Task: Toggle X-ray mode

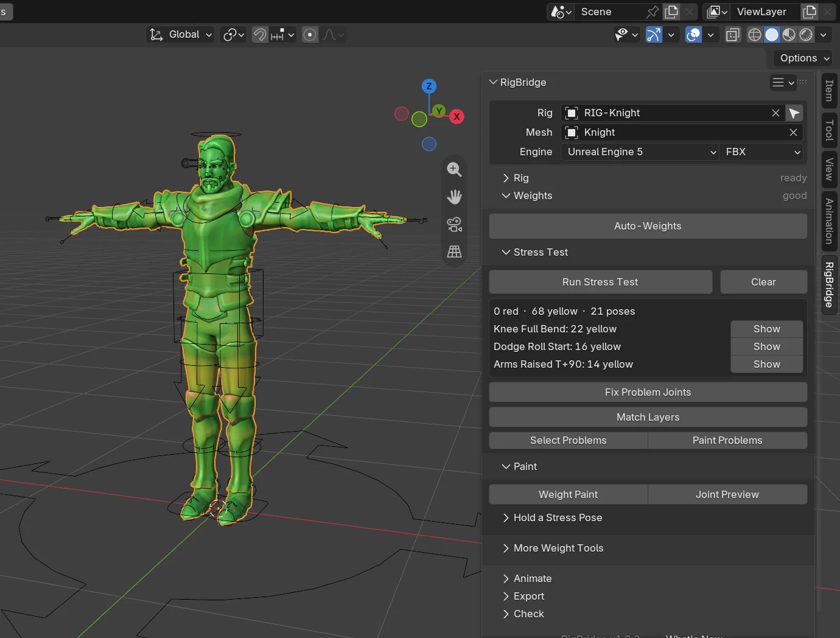Action: click(733, 35)
